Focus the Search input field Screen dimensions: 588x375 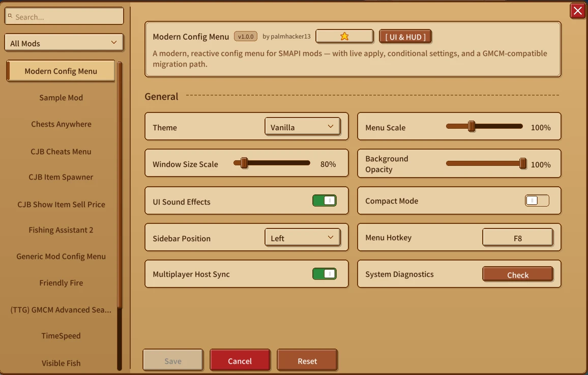64,16
